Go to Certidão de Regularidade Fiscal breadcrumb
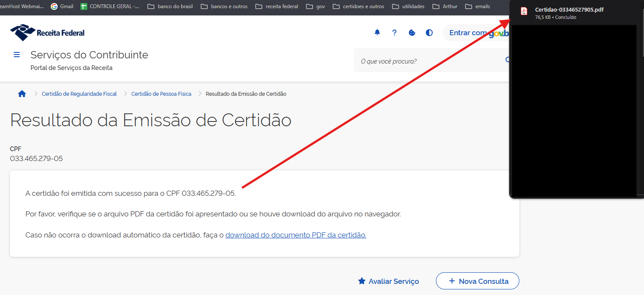644x295 pixels. (79, 94)
